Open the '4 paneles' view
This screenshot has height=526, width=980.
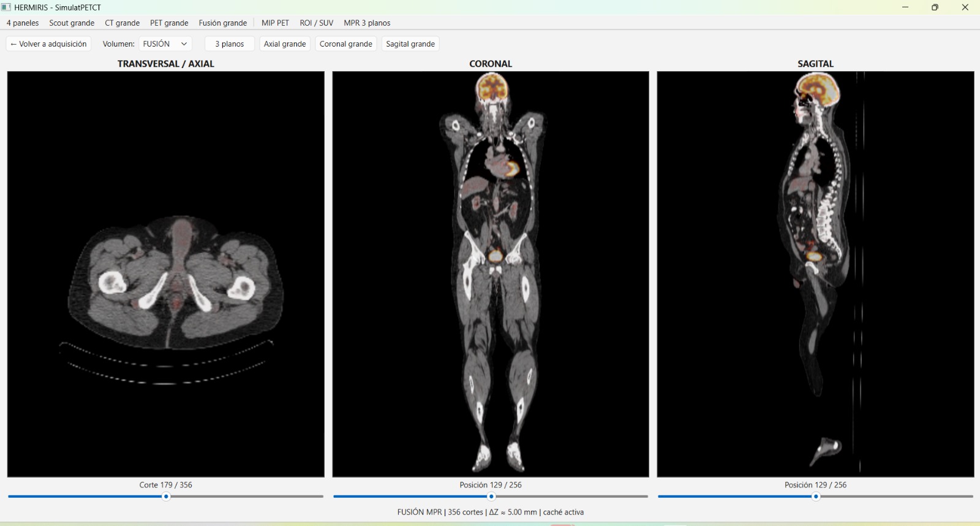click(x=23, y=23)
